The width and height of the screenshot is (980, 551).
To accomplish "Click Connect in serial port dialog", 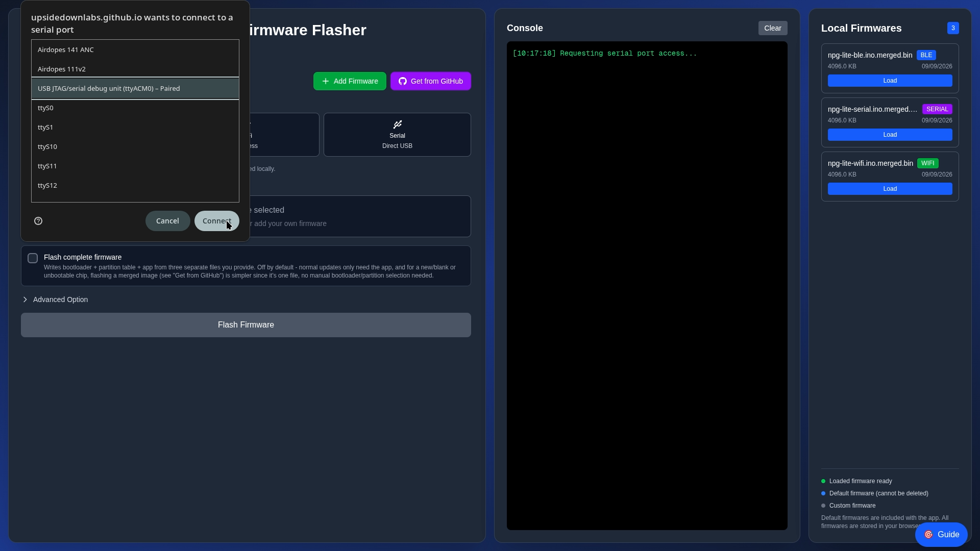I will pos(216,221).
